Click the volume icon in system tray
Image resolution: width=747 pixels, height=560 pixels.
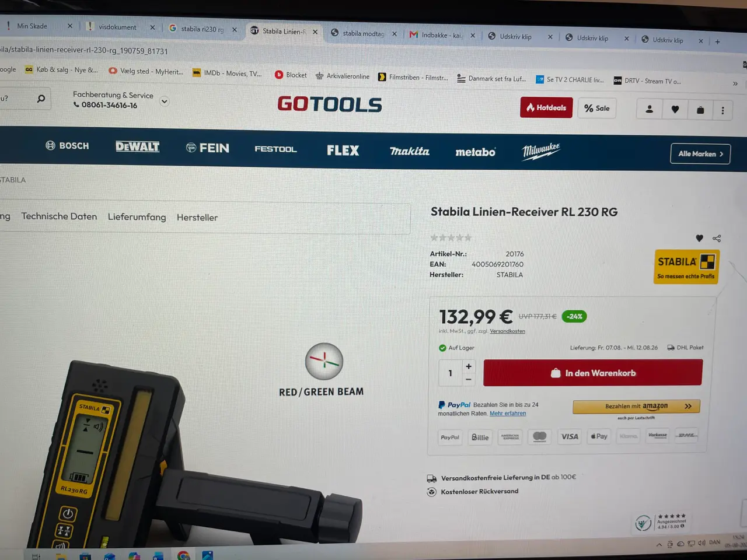[x=700, y=543]
